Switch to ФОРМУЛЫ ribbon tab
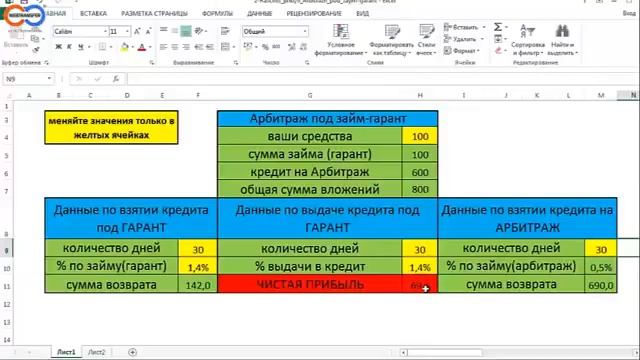The image size is (640, 360). (x=217, y=13)
